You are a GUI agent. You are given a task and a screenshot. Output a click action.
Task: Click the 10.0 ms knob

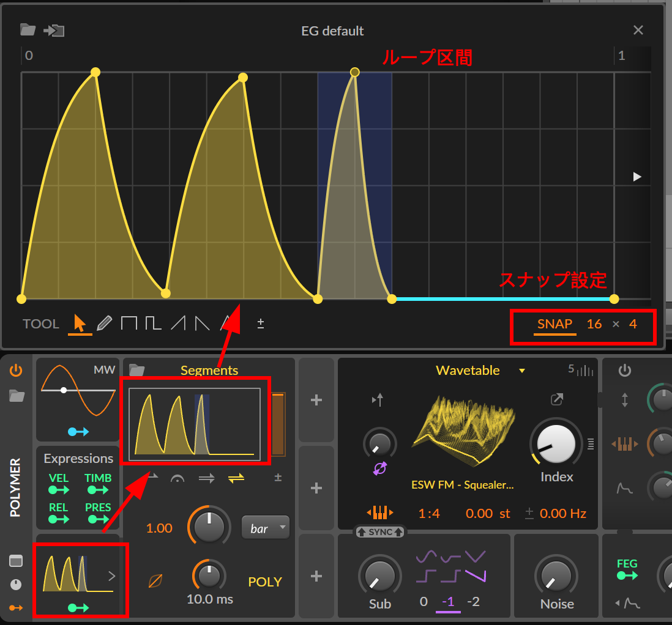209,575
